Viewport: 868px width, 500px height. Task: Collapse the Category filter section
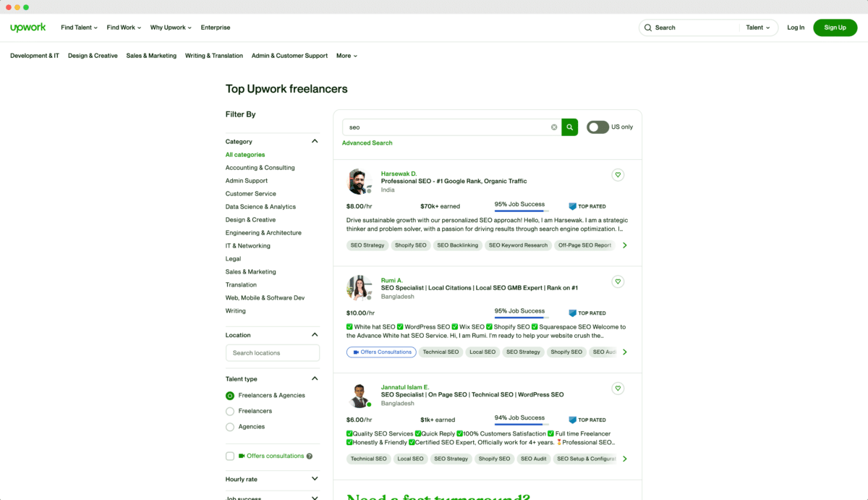pos(315,141)
